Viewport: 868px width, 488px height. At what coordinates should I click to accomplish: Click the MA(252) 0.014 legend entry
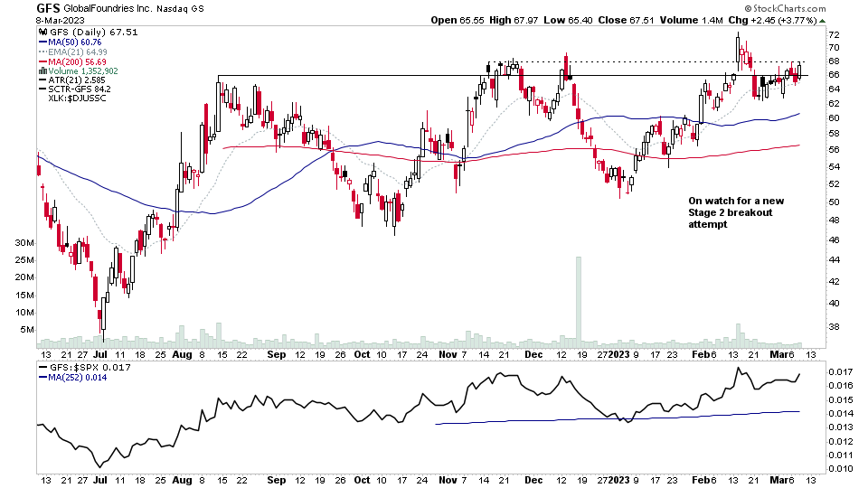point(78,378)
